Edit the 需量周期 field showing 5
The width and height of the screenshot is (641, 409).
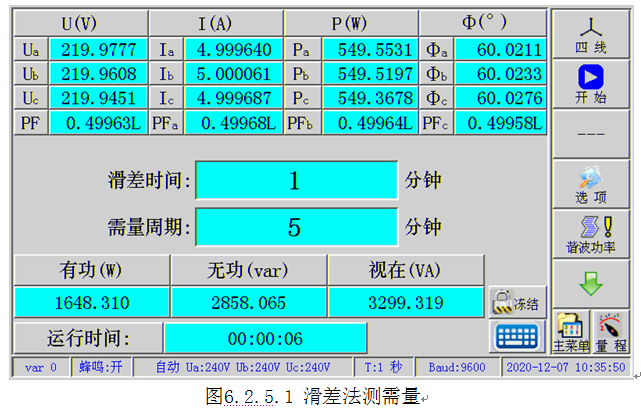pos(297,227)
